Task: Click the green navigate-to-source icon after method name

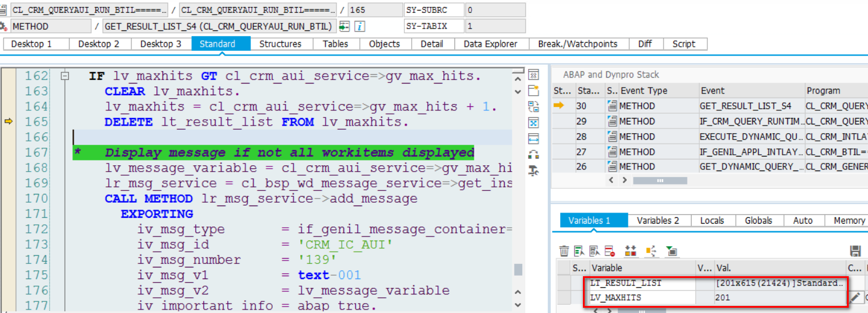Action: [345, 26]
